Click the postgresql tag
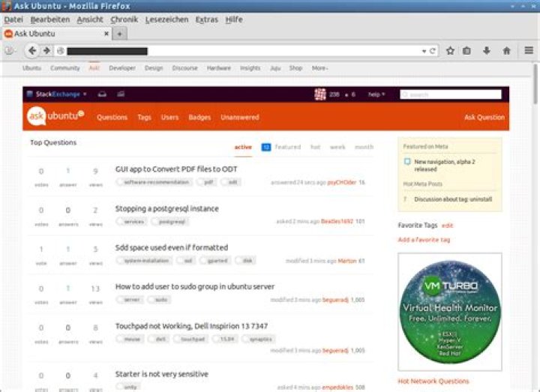This screenshot has height=392, width=540. click(170, 222)
